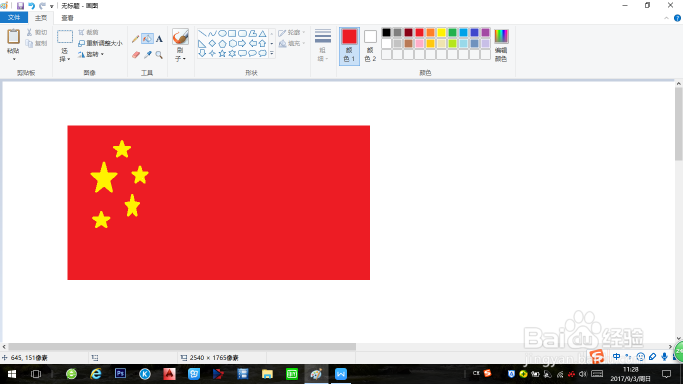Select the Magnifier tool
This screenshot has height=384, width=683.
point(159,55)
